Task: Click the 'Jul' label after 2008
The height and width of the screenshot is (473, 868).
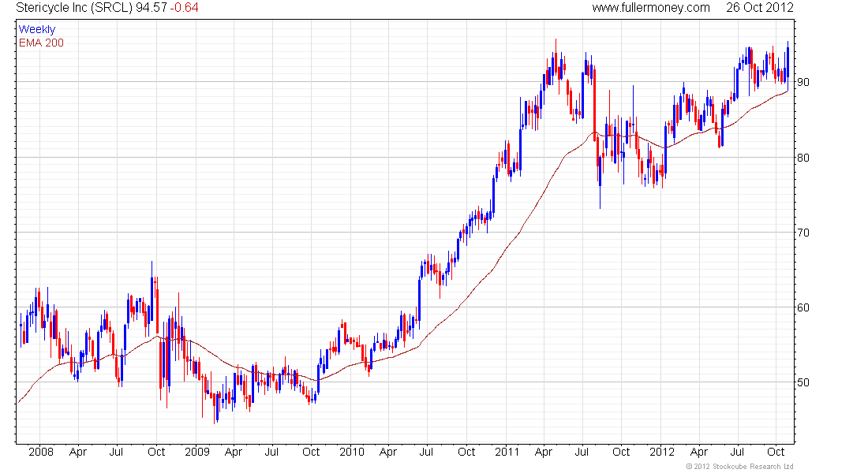Action: click(x=116, y=452)
